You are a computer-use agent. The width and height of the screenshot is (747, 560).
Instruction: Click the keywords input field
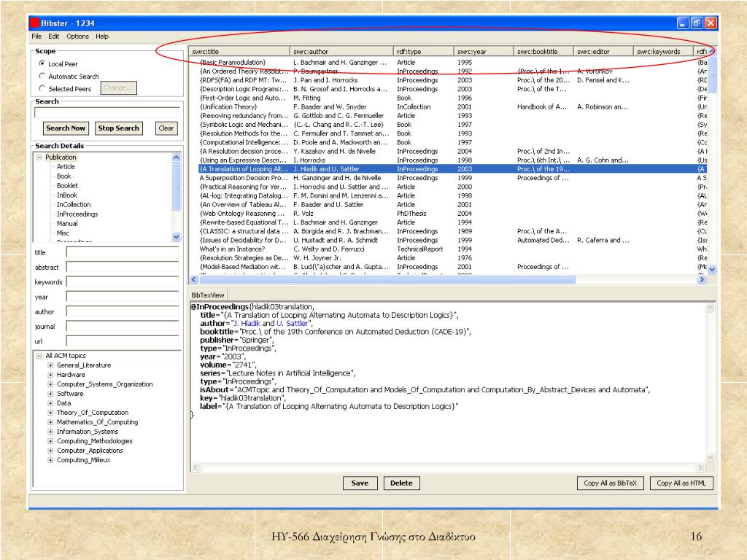123,282
